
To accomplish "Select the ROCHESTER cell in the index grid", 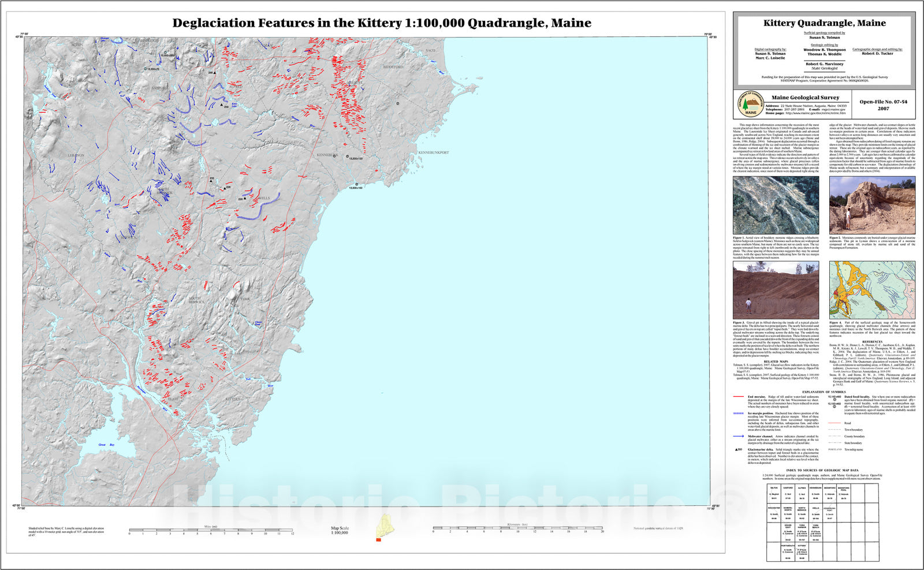I will pyautogui.click(x=774, y=513).
